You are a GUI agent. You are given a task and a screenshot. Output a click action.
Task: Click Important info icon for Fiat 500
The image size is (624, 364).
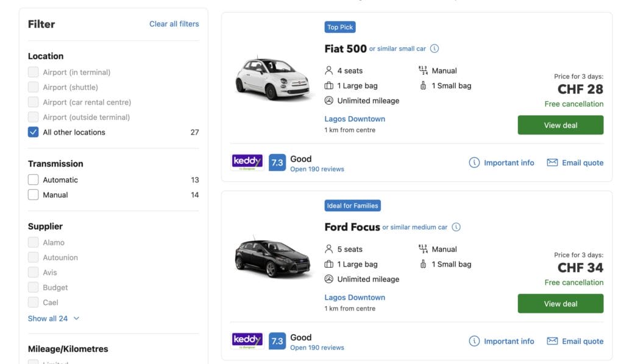(x=474, y=163)
